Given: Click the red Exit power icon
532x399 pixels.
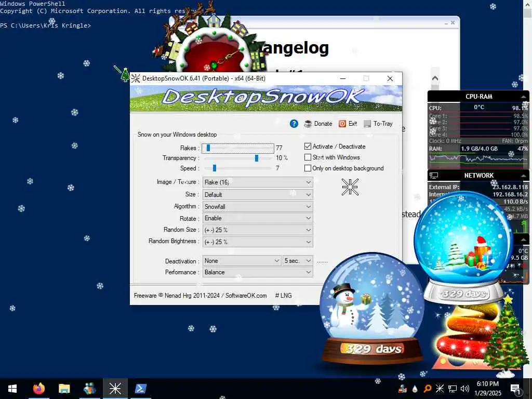Looking at the screenshot, I should tap(342, 124).
